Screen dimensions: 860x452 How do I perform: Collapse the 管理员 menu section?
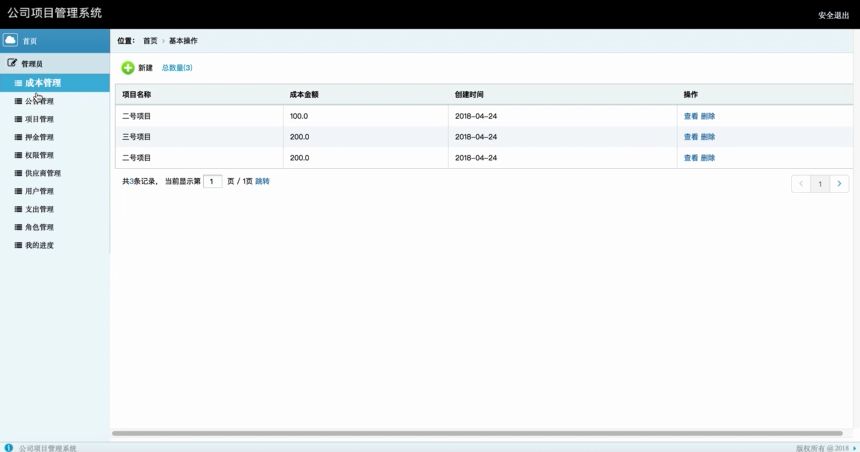(x=55, y=63)
